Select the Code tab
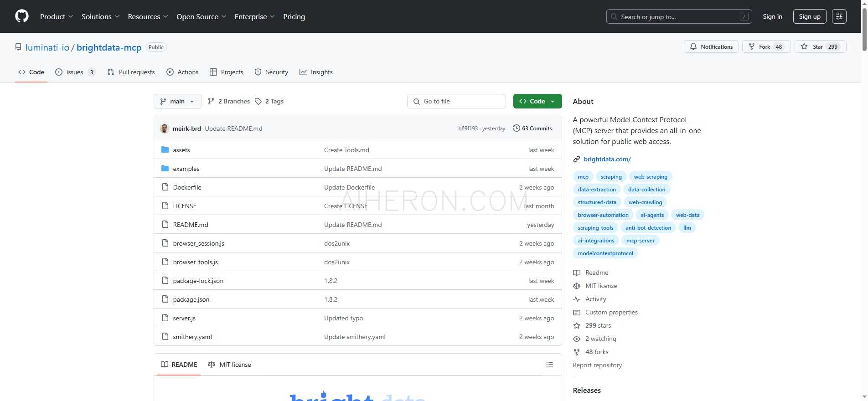Screen dimensions: 868x401 click(31, 72)
